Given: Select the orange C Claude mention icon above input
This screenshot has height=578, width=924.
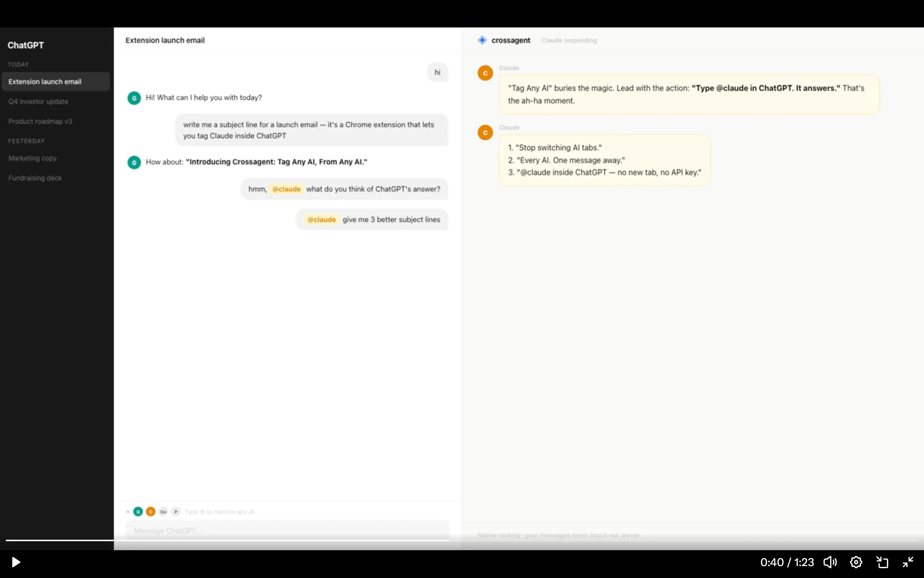Looking at the screenshot, I should [x=151, y=512].
